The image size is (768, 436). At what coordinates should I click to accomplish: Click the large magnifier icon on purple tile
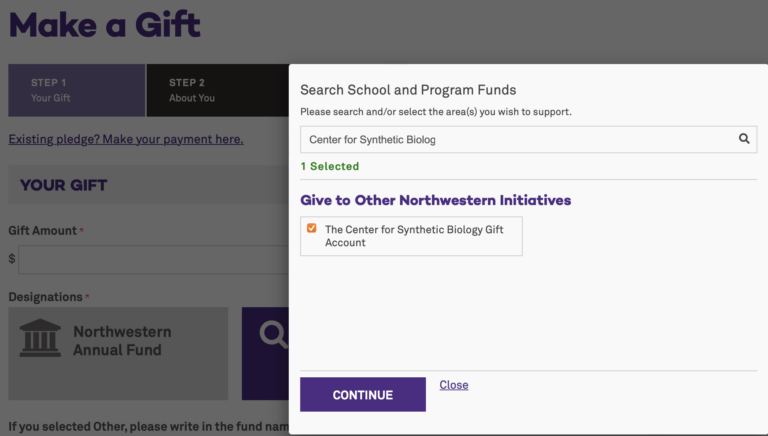pos(272,336)
